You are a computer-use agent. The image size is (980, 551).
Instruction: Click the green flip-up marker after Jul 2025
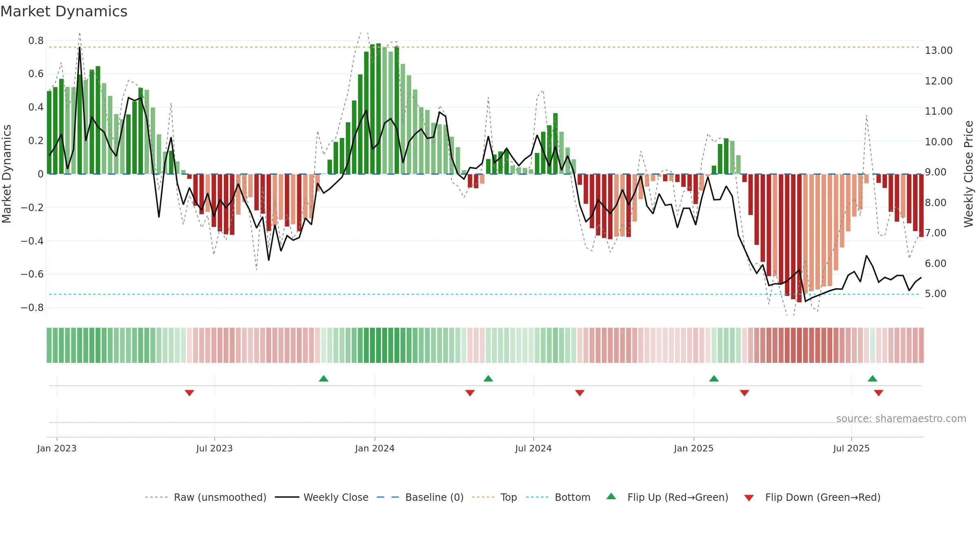[873, 379]
